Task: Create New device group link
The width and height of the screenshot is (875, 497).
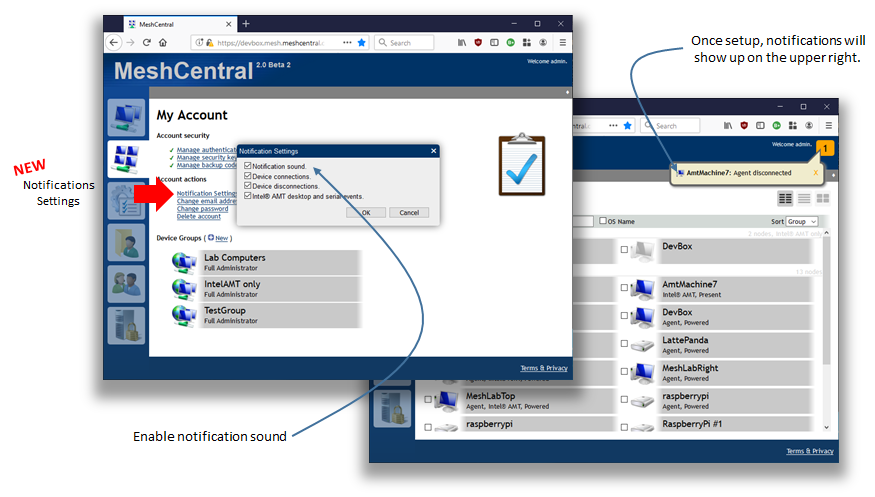Action: pyautogui.click(x=222, y=238)
